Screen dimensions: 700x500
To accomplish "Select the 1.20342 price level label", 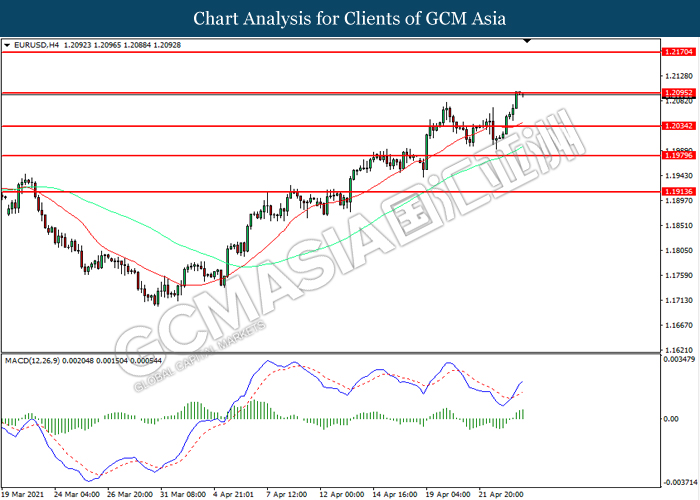I will [679, 126].
